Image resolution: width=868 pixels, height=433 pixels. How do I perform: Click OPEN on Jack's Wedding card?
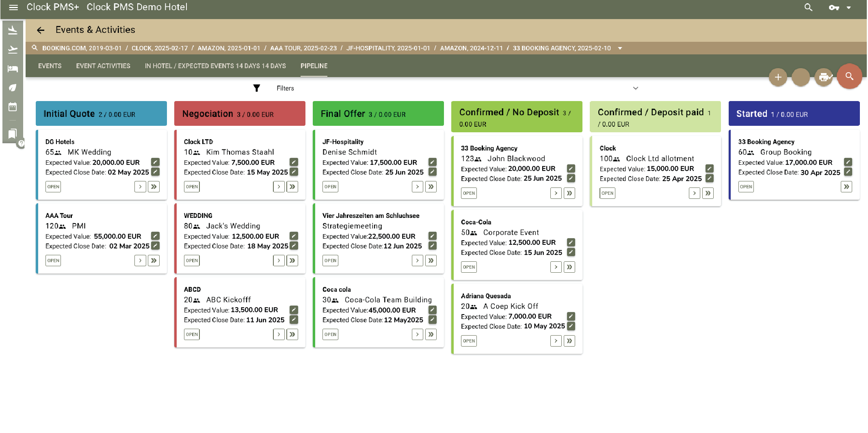[192, 261]
